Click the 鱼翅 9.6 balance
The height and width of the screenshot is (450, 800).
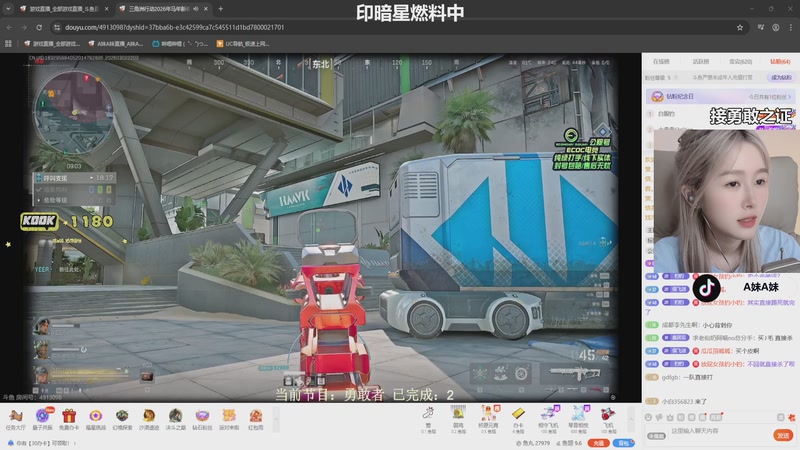569,443
